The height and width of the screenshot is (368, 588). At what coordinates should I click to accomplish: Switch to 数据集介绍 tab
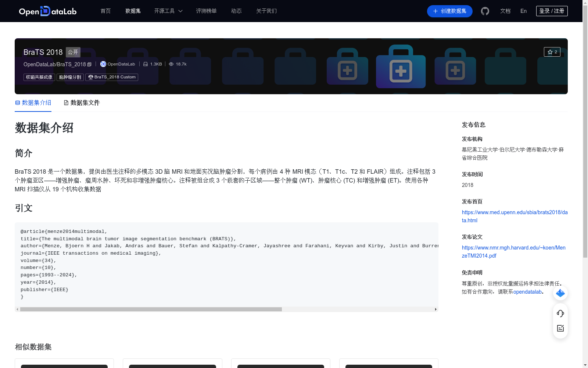coord(33,103)
